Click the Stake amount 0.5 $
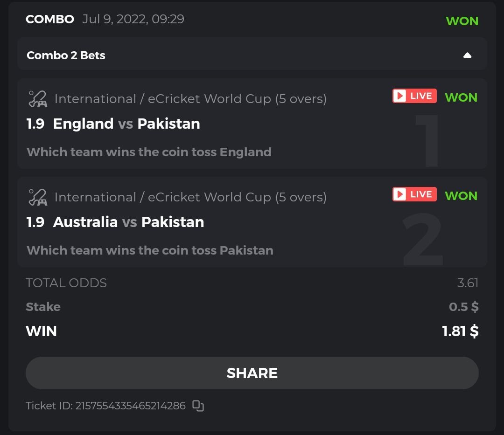 point(463,307)
